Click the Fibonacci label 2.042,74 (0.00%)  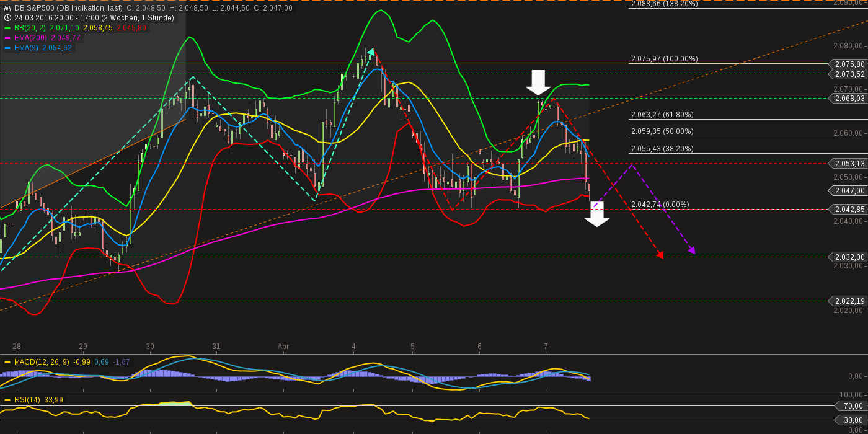coord(660,205)
